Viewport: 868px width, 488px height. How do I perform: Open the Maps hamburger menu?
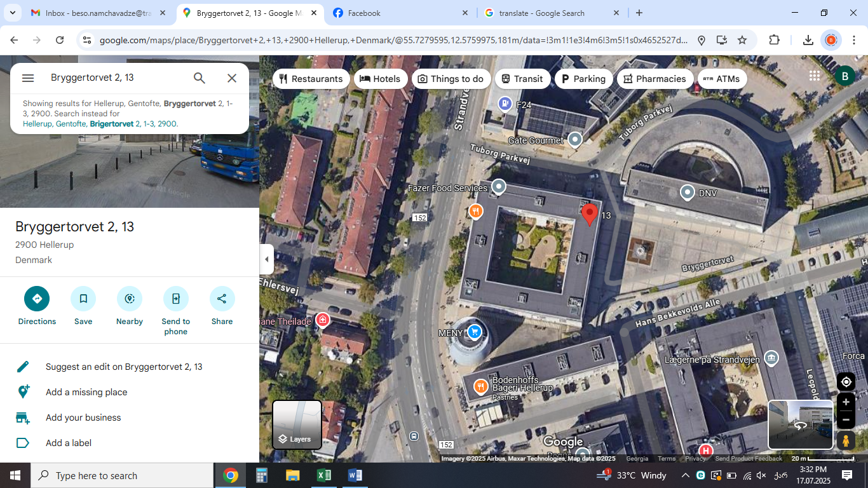pos(28,78)
